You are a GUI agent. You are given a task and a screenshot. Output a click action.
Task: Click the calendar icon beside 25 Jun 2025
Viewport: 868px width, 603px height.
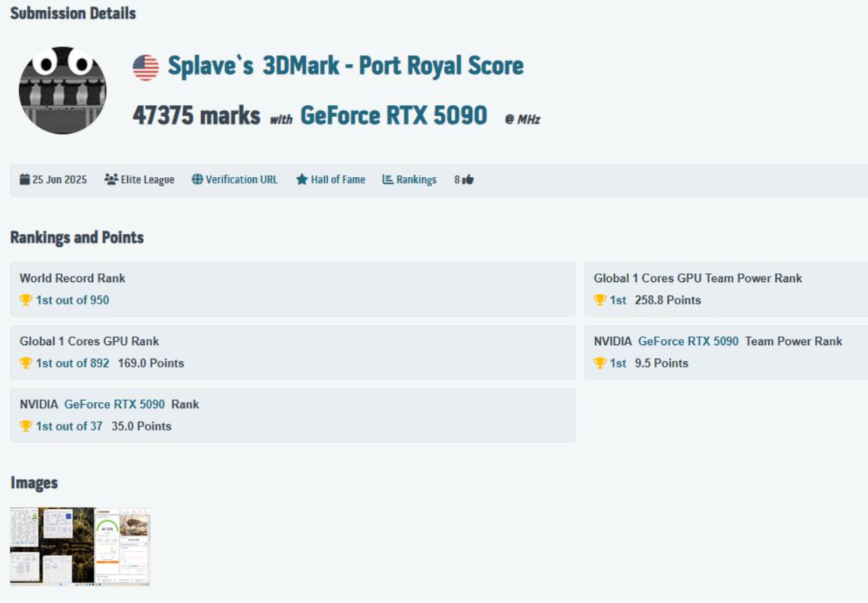[x=25, y=179]
